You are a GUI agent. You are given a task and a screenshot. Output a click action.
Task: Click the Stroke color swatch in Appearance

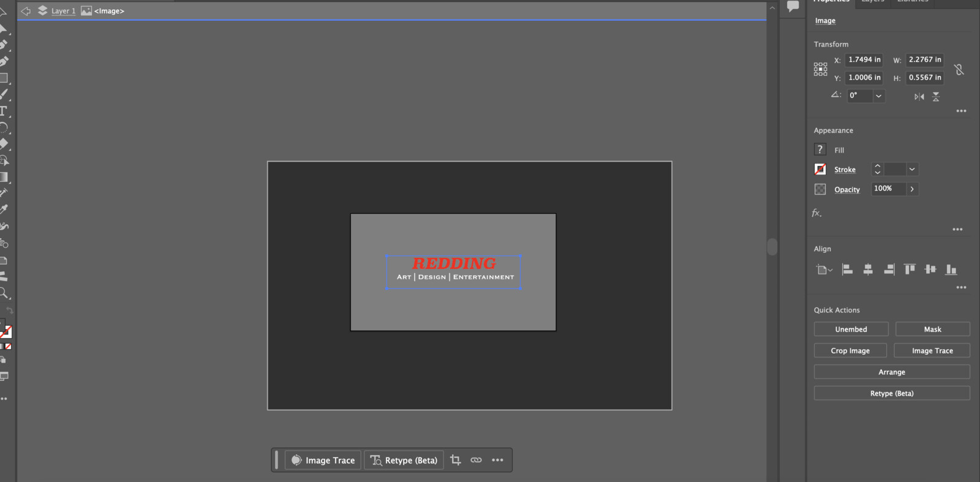pos(820,170)
